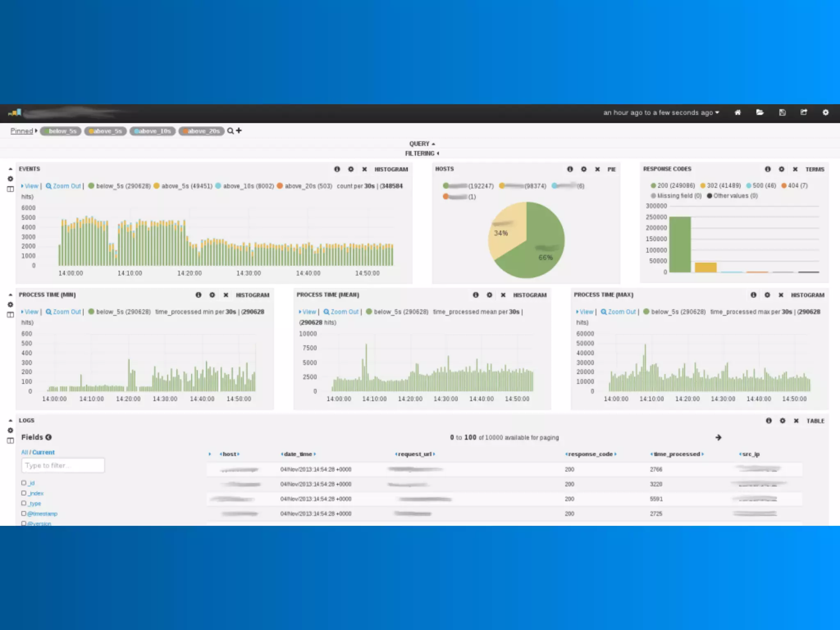
Task: Open the load dashboard folder icon
Action: point(760,112)
